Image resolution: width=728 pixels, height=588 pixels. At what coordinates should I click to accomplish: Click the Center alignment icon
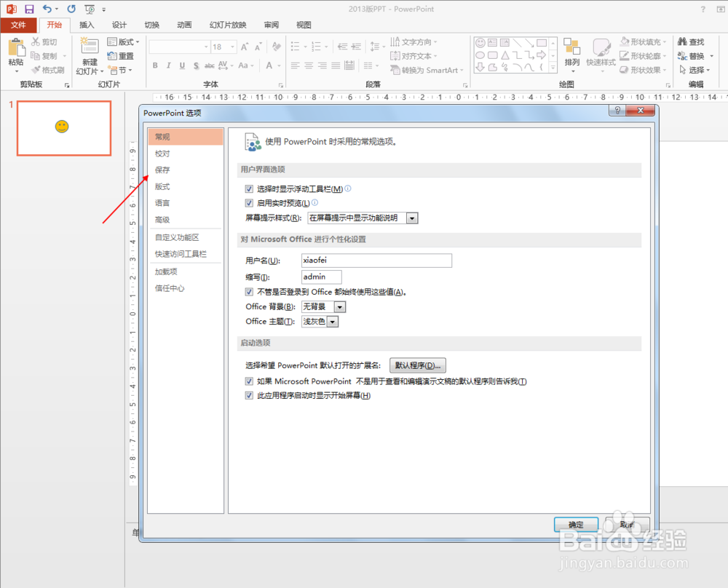click(x=309, y=65)
